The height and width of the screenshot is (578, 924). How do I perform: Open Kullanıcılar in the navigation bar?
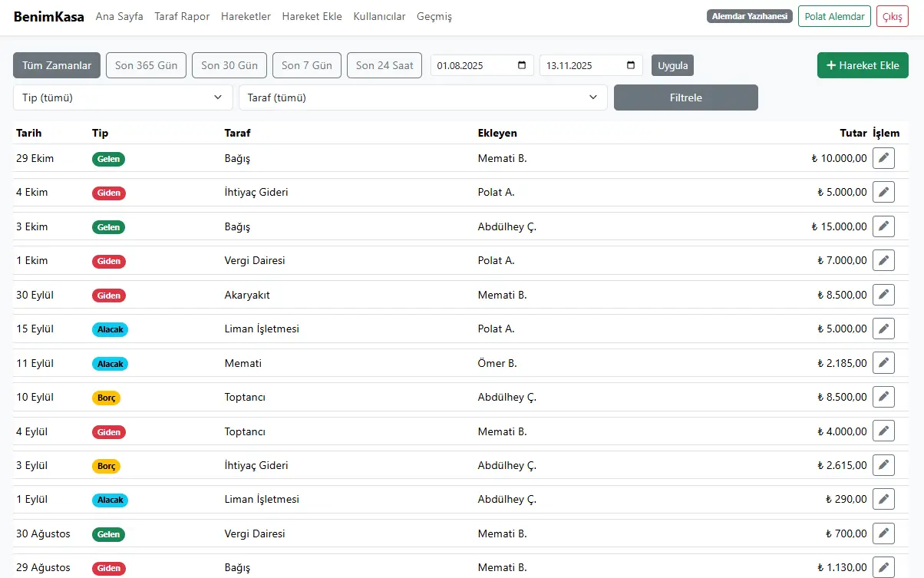379,16
